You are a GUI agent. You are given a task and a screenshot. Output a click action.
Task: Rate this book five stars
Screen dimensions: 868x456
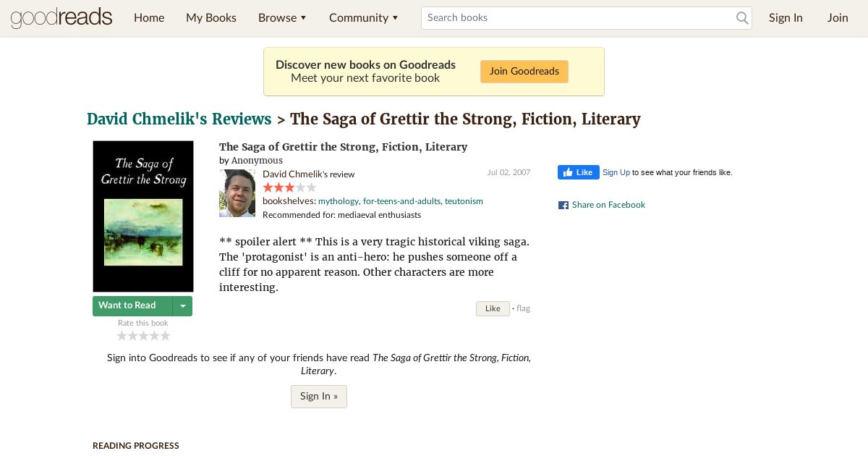click(166, 336)
